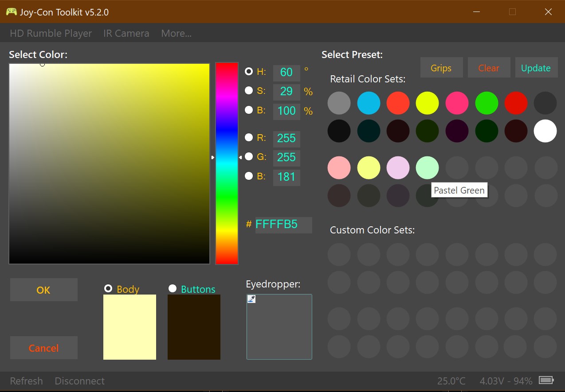Select the S saturation radio button
This screenshot has height=392, width=565.
tap(249, 90)
